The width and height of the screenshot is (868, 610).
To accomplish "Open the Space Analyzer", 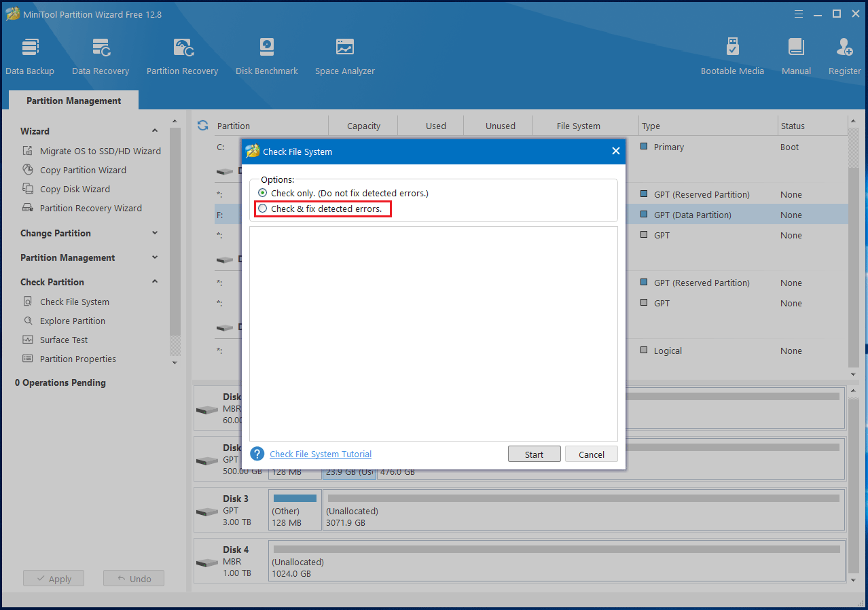I will [x=344, y=56].
